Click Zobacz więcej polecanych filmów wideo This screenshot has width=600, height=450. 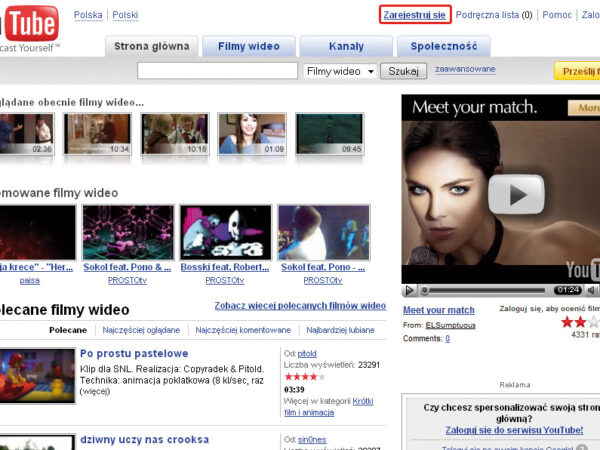pos(300,306)
